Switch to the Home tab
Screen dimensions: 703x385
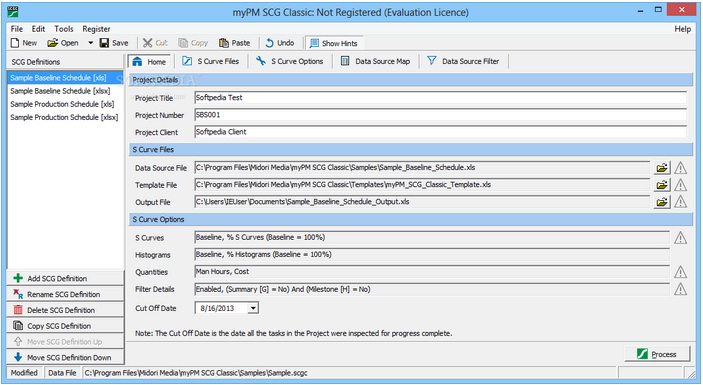coord(149,61)
